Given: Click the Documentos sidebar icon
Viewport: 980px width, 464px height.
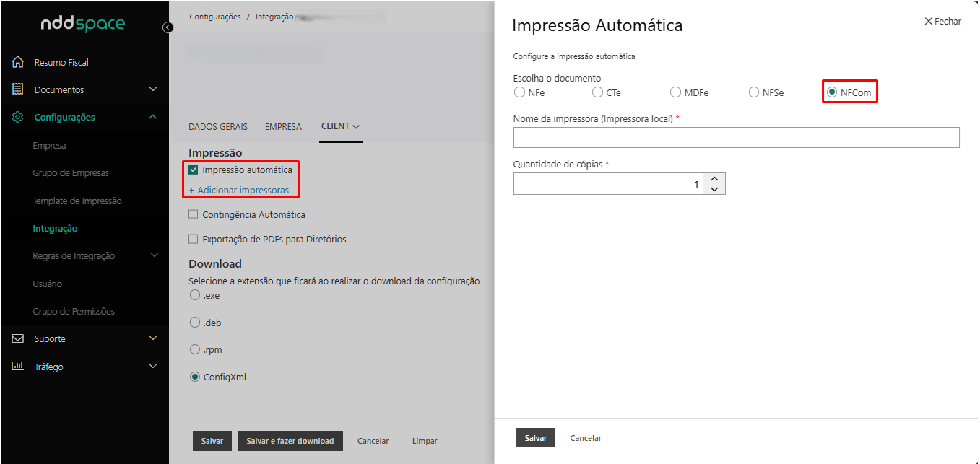Looking at the screenshot, I should pyautogui.click(x=19, y=89).
